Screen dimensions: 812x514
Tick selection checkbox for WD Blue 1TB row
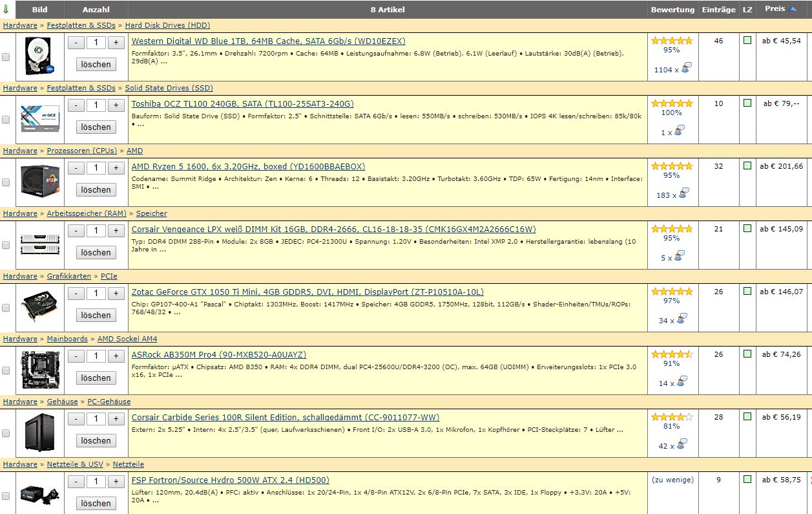[6, 57]
